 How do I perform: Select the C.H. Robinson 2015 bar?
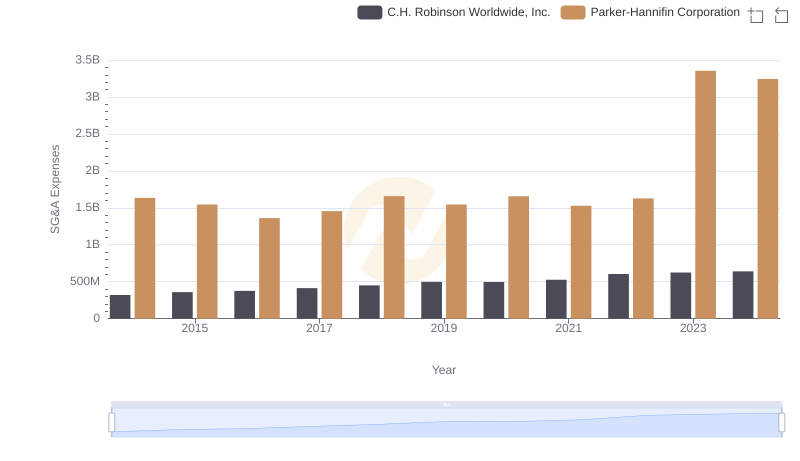(x=182, y=305)
